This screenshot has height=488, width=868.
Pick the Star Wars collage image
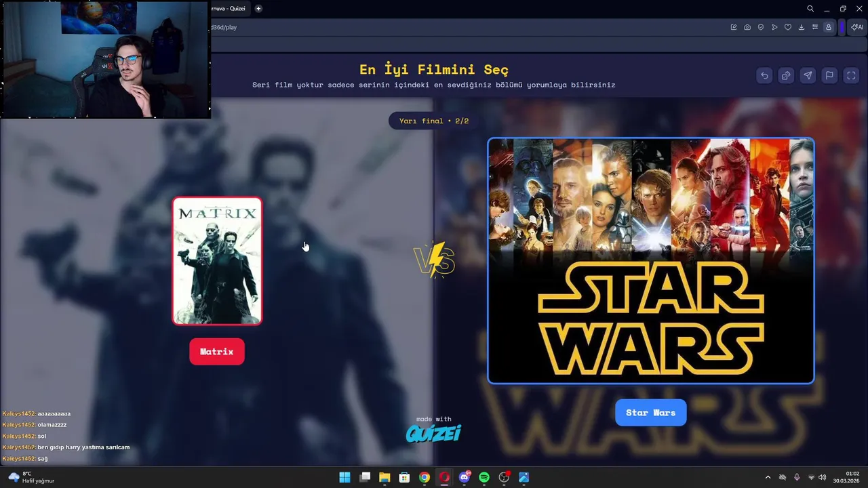click(x=651, y=261)
